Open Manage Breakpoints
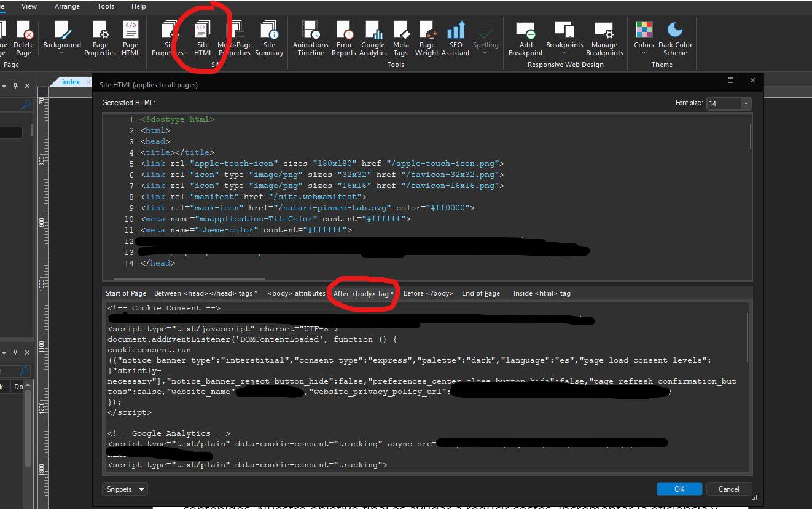Viewport: 812px width, 509px height. coord(604,39)
